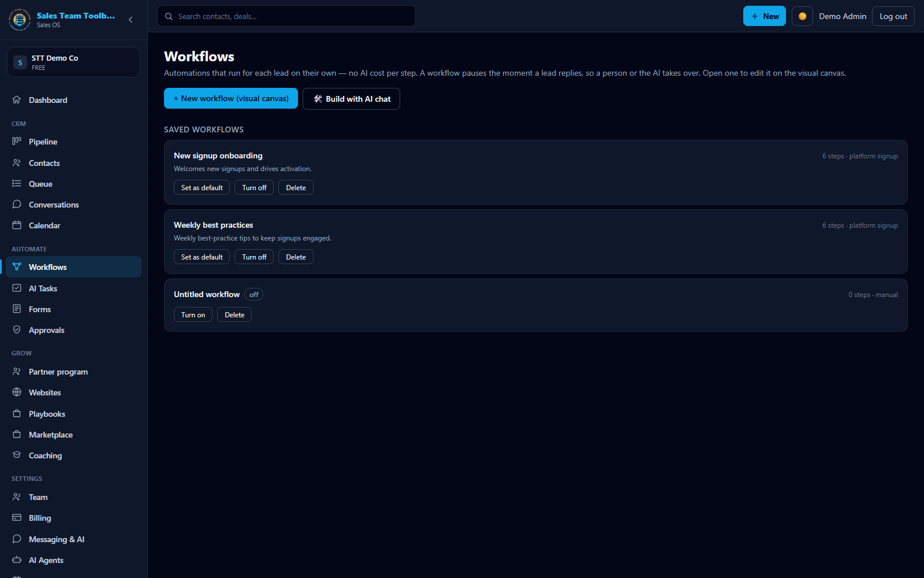
Task: Click the Coaching graduation cap icon
Action: point(17,455)
